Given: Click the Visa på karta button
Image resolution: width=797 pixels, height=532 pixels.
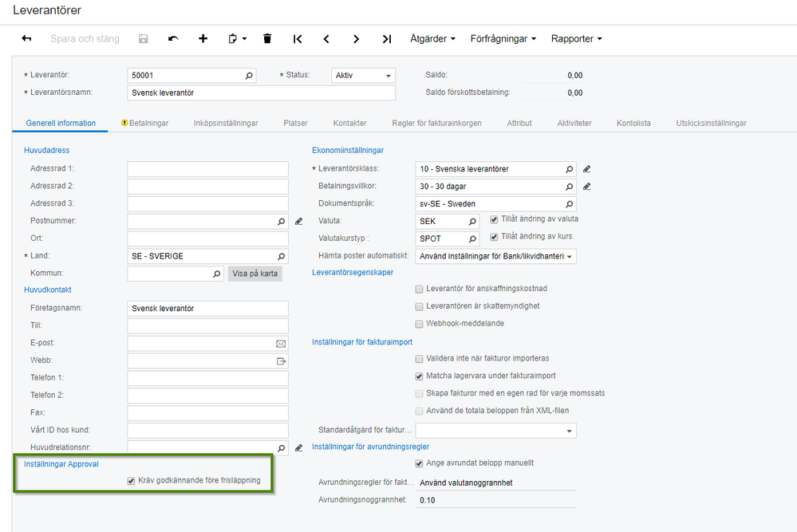Looking at the screenshot, I should coord(254,274).
